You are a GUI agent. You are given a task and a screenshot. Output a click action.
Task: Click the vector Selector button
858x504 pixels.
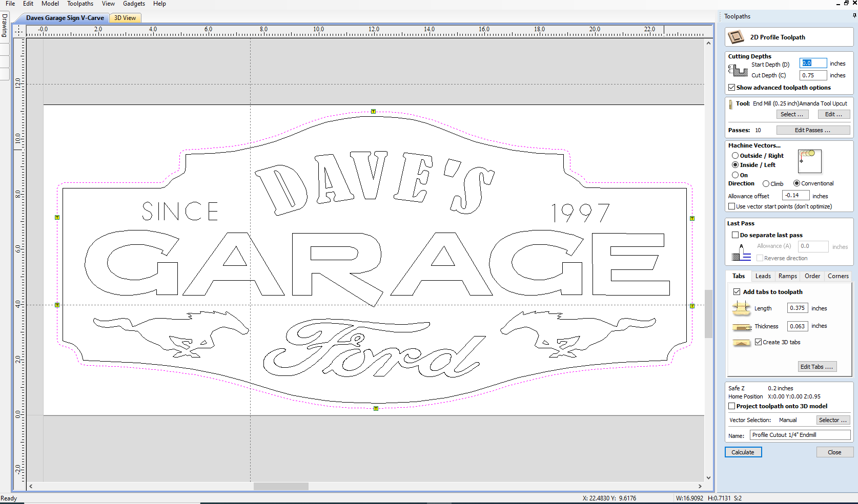[x=833, y=420]
